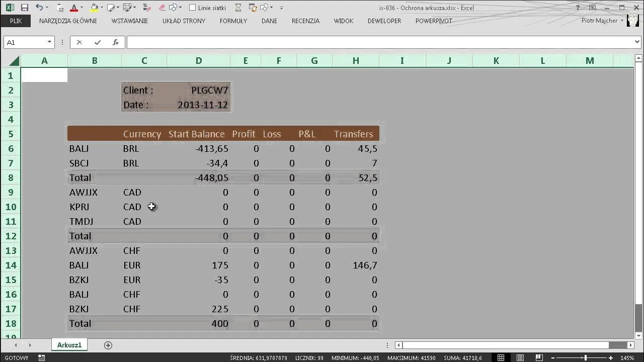
Task: Expand the formula bar chevron
Action: pyautogui.click(x=636, y=42)
